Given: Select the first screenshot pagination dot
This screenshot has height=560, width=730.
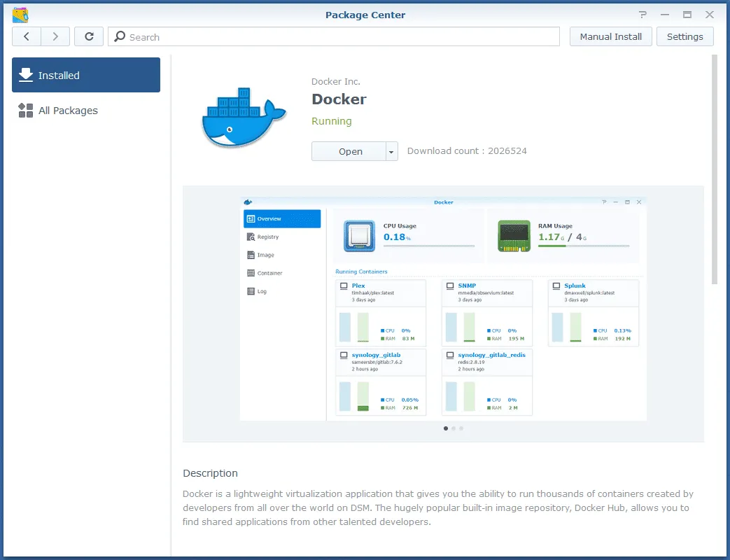Looking at the screenshot, I should [446, 428].
